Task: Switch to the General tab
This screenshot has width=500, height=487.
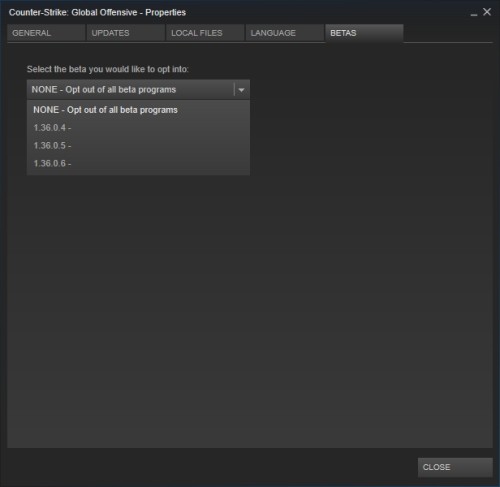Action: tap(46, 33)
